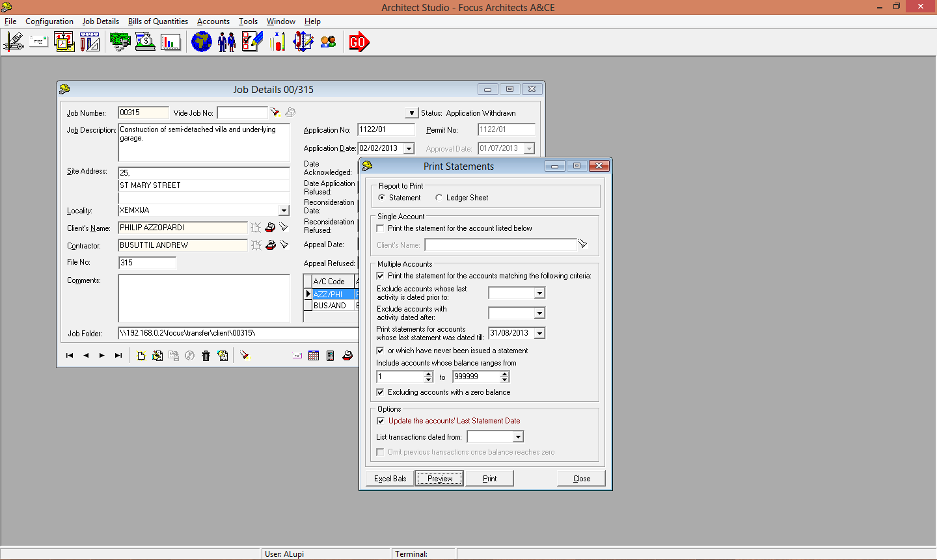937x560 pixels.
Task: Open the 31/08/2013 statement date dropdown
Action: (539, 333)
